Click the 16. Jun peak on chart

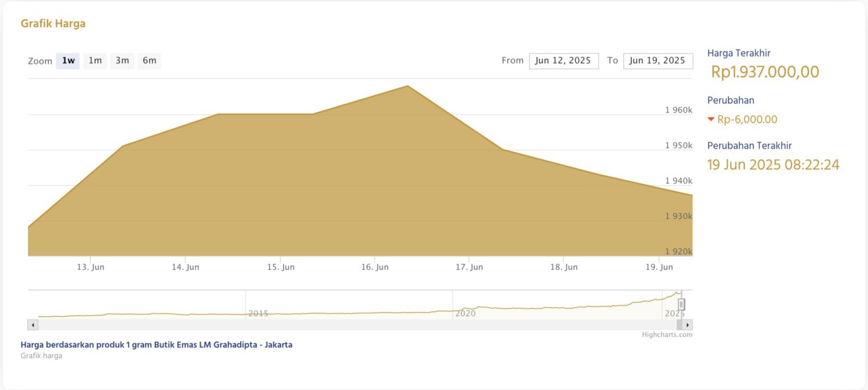[x=407, y=86]
